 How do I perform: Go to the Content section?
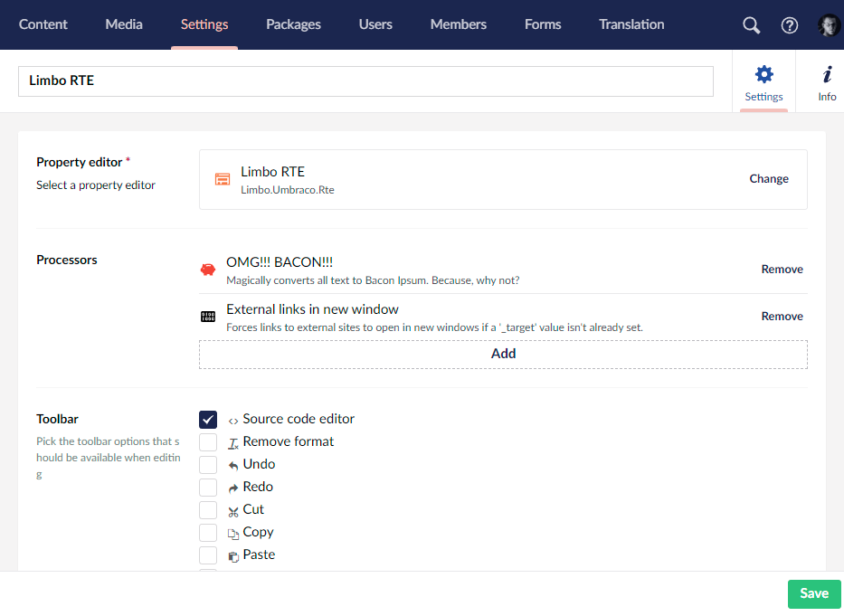tap(43, 24)
